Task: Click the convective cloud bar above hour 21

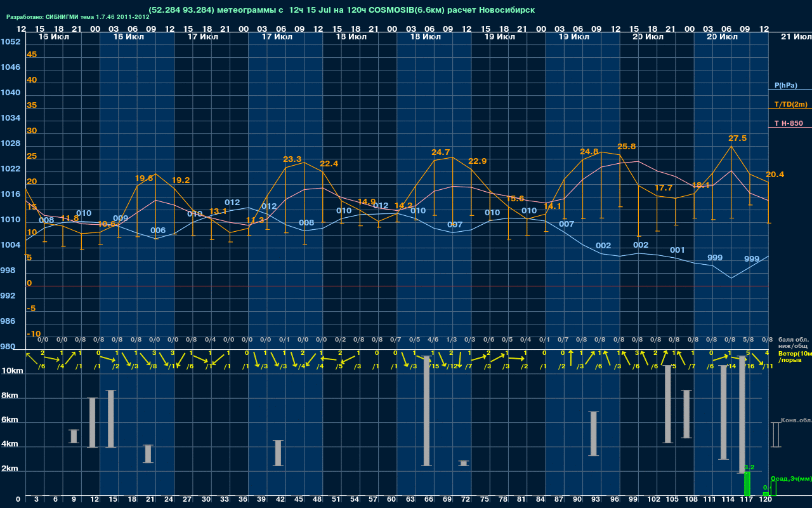Action: [148, 453]
